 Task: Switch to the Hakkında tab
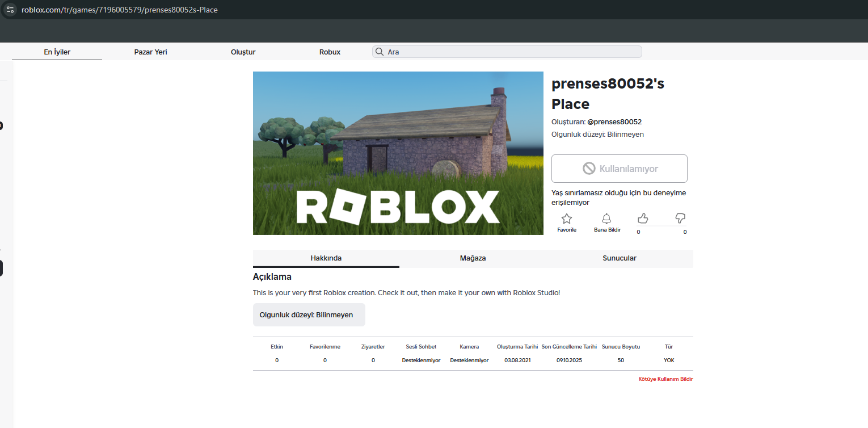click(326, 258)
